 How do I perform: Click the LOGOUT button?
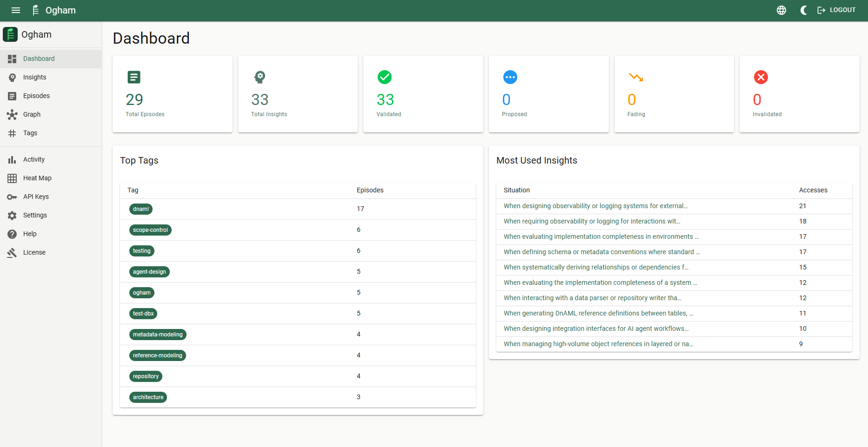point(836,10)
